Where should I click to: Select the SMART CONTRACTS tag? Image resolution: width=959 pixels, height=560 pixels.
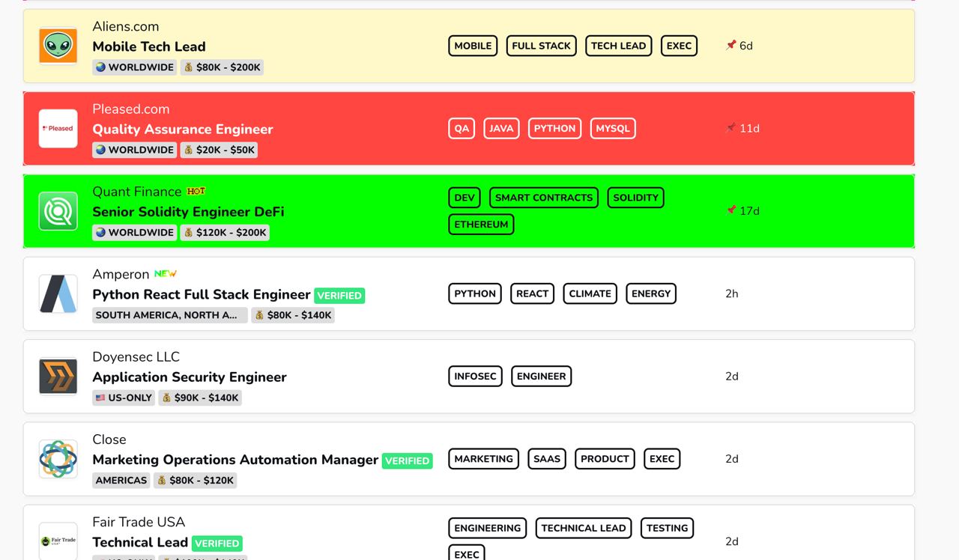544,198
